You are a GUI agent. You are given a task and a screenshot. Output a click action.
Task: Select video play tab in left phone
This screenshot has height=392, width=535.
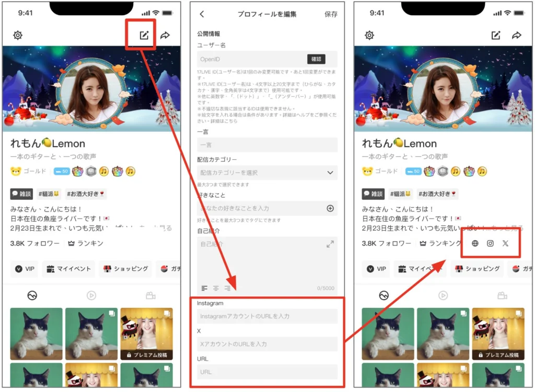tap(91, 295)
